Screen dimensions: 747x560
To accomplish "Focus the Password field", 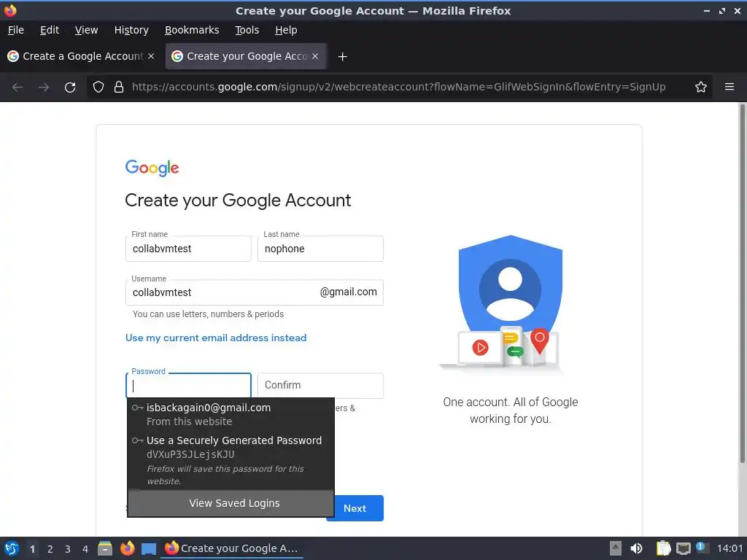I will 188,386.
